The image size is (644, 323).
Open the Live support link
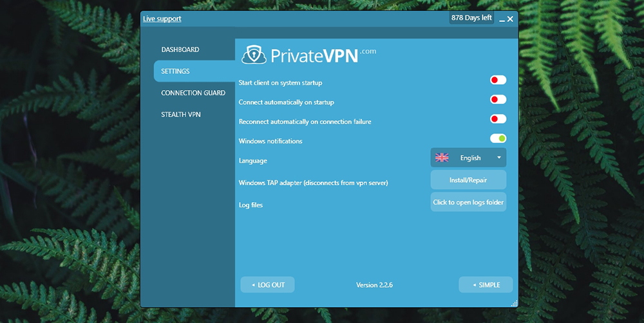click(x=162, y=19)
